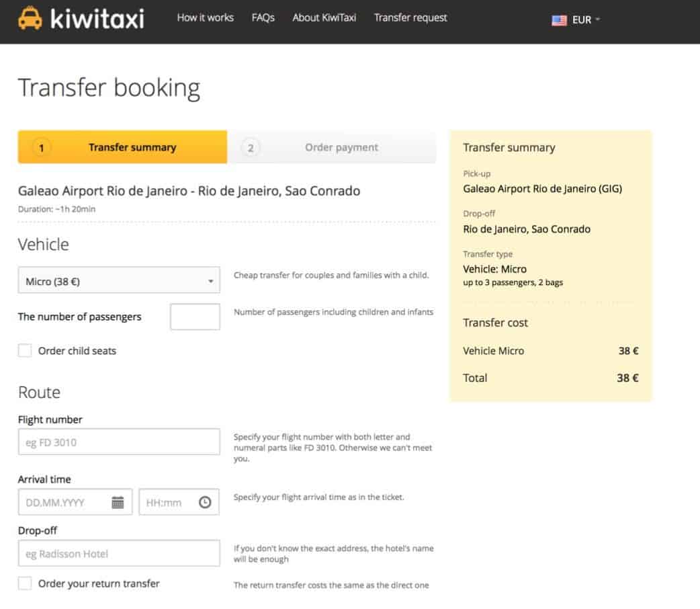700x609 pixels.
Task: Check Order your return transfer box
Action: 25,583
